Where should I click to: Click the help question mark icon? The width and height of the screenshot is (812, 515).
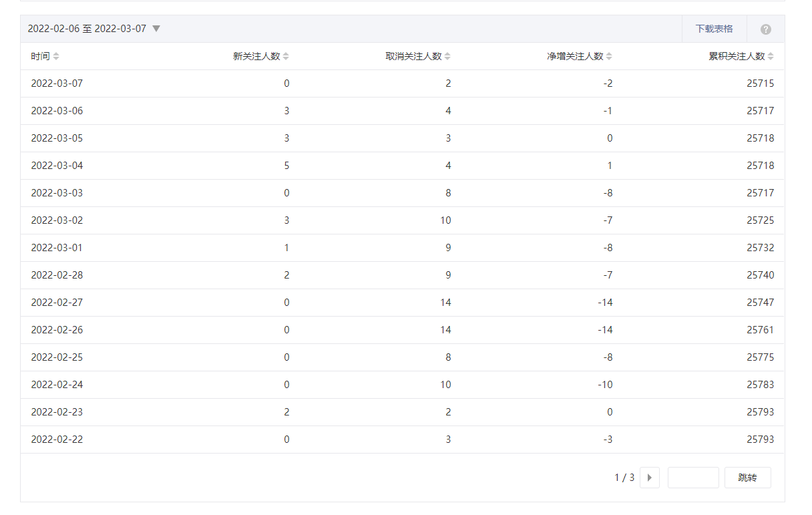pos(765,29)
